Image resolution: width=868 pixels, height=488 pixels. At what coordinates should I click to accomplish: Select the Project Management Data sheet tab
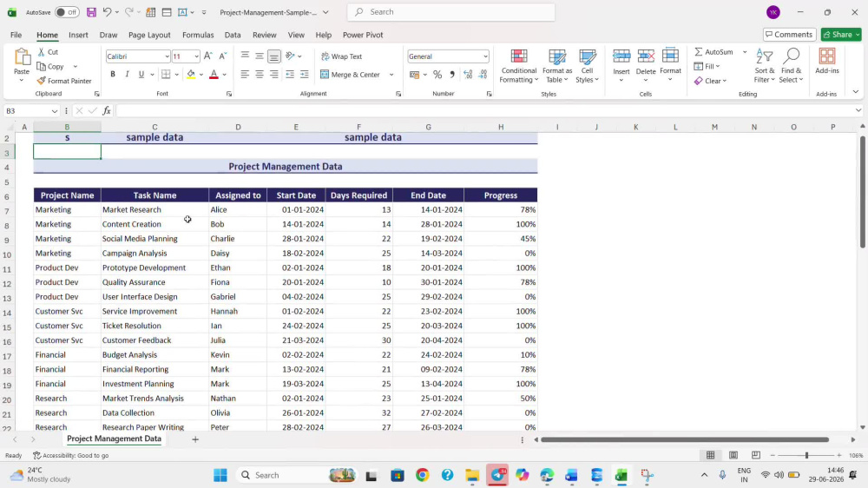[114, 439]
